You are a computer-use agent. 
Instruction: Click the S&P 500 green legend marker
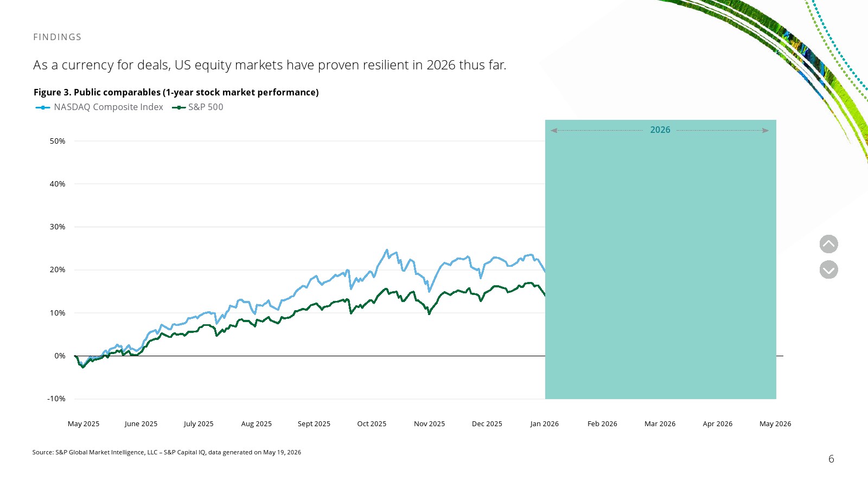(x=179, y=107)
